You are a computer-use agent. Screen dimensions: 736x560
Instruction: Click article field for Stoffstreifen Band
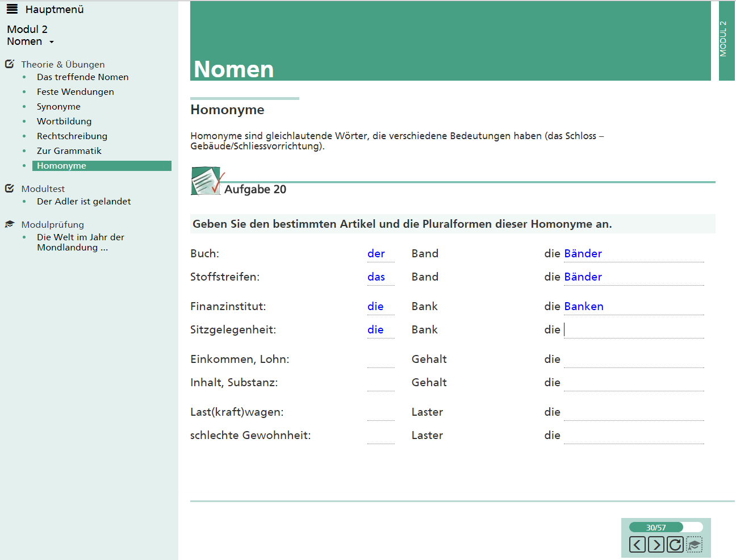(x=380, y=277)
